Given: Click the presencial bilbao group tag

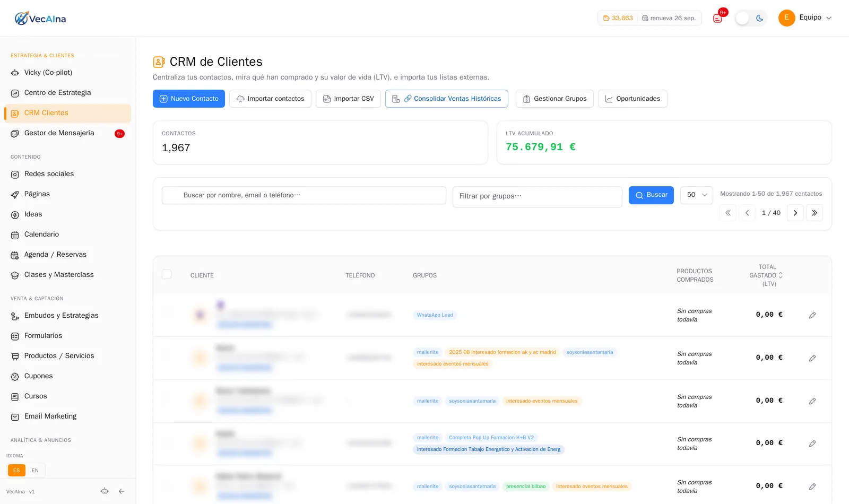Looking at the screenshot, I should pyautogui.click(x=526, y=486).
